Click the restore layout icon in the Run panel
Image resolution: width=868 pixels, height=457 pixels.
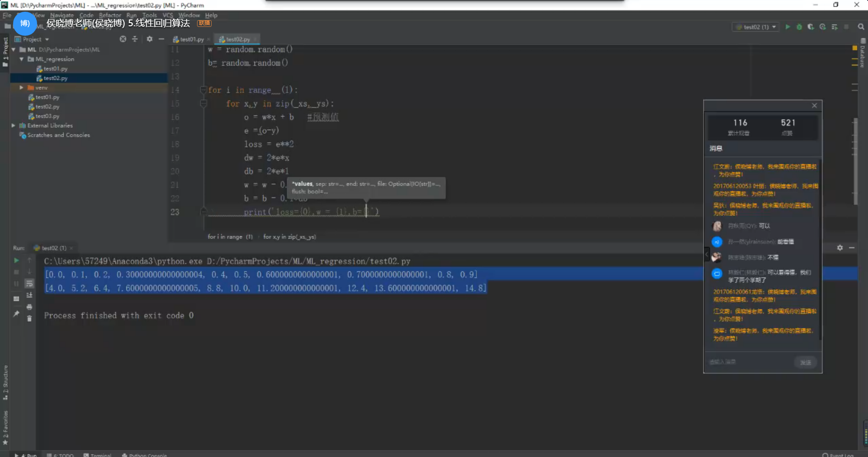[16, 299]
